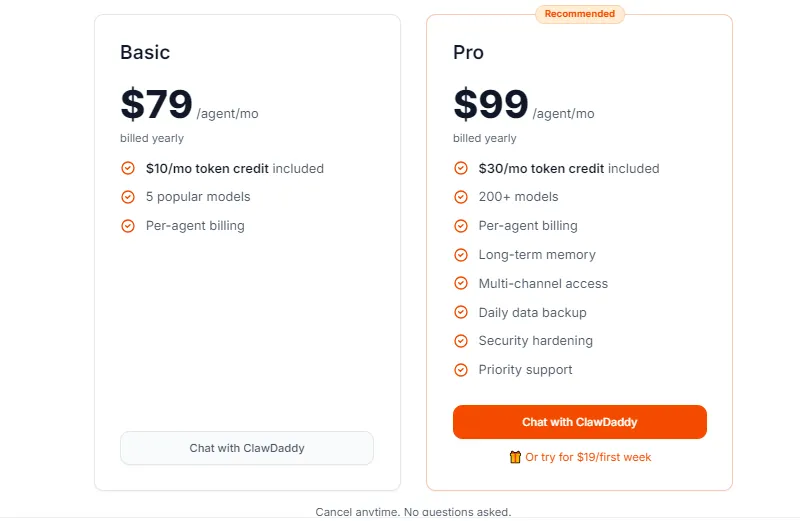
Task: Click checkmark icon beside Priority support
Action: click(x=461, y=370)
